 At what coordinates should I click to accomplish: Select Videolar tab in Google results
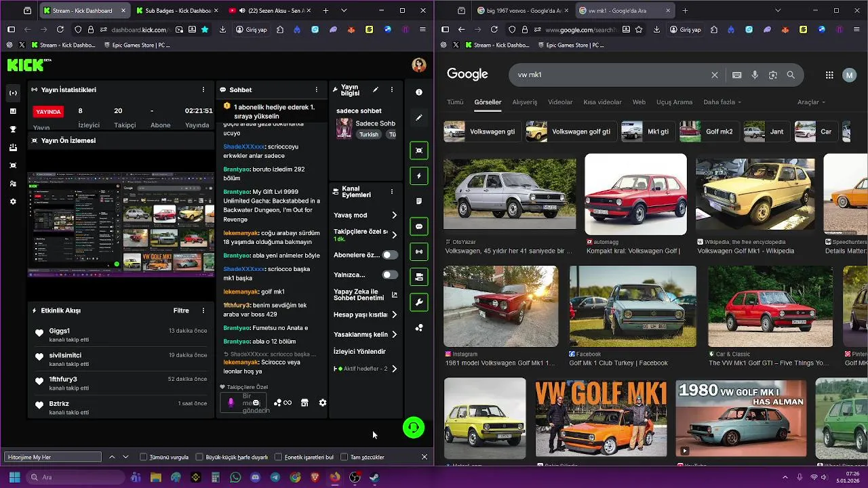click(560, 102)
